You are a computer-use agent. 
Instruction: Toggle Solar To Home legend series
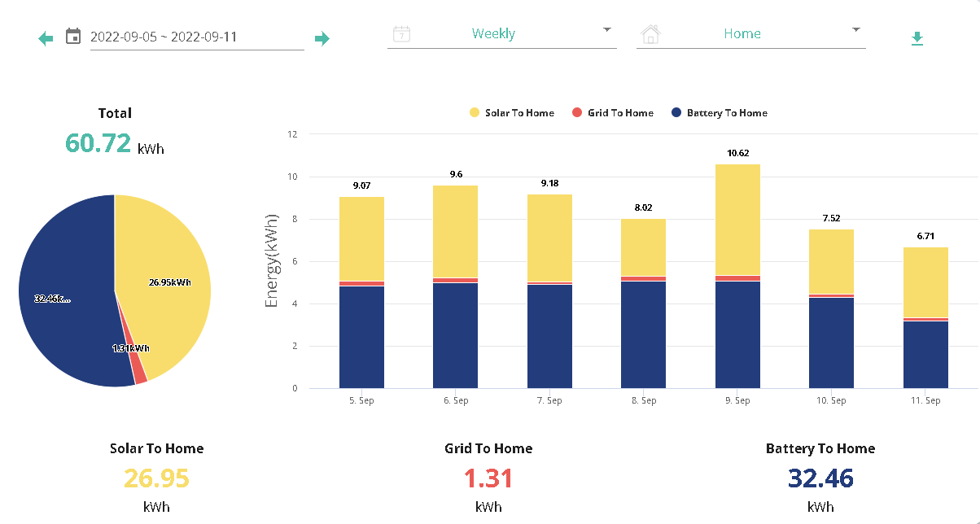point(512,113)
